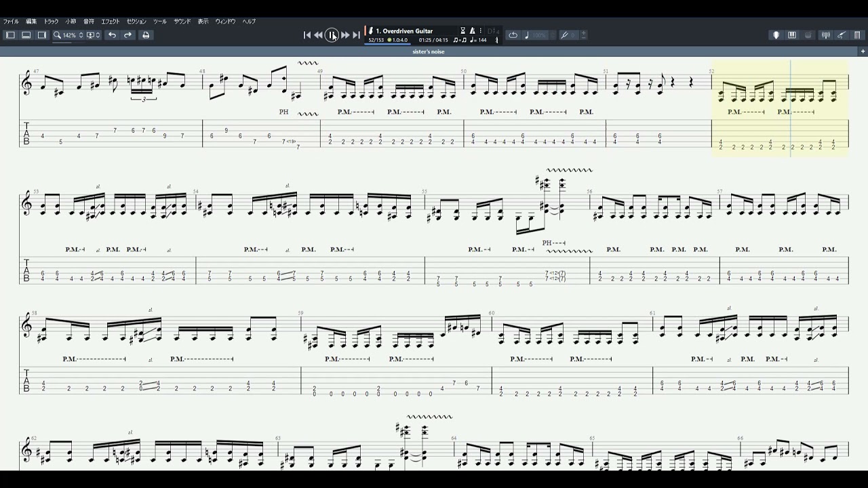Screen dimensions: 868x488
Task: Click the 52/153 bar position counter
Action: [x=376, y=40]
